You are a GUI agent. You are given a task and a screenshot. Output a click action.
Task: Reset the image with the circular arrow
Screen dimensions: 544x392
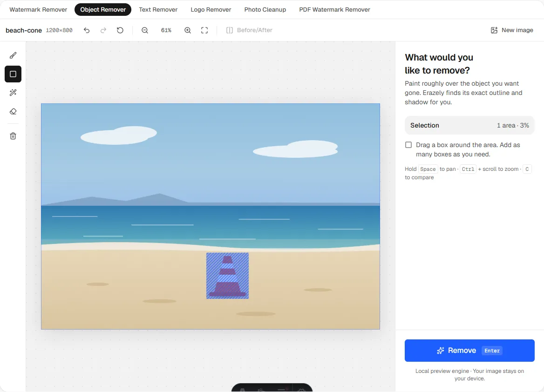[120, 30]
